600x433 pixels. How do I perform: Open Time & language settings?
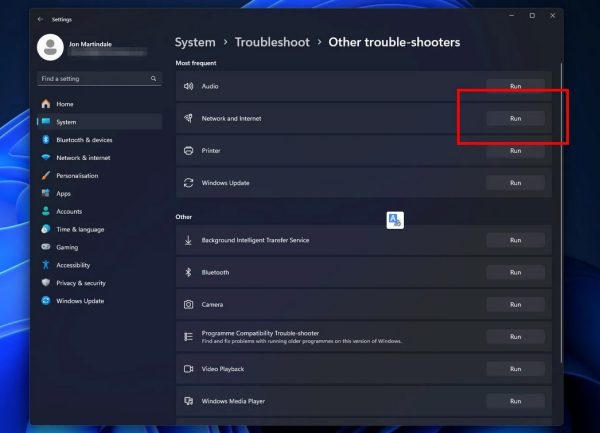tap(99, 229)
